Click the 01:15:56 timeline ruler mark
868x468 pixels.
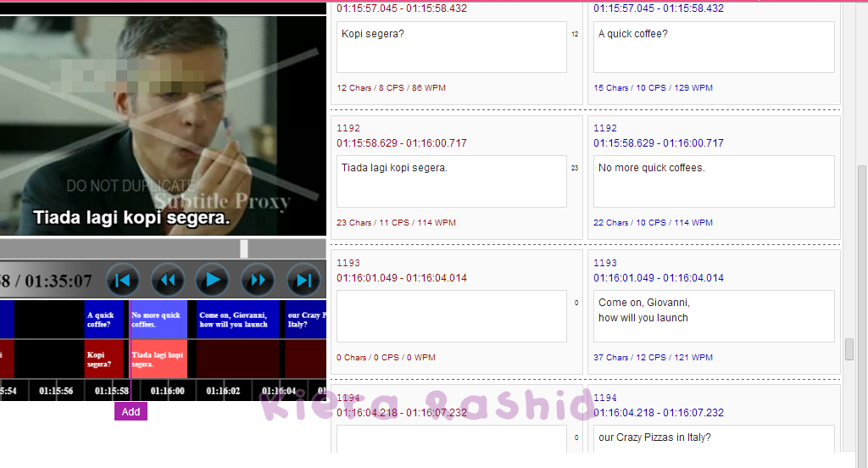coord(56,391)
